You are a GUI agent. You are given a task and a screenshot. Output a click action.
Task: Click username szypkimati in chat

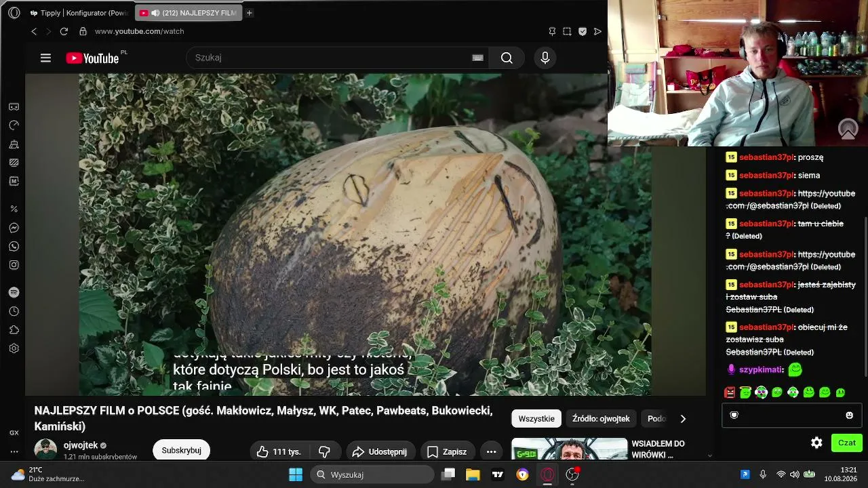761,370
